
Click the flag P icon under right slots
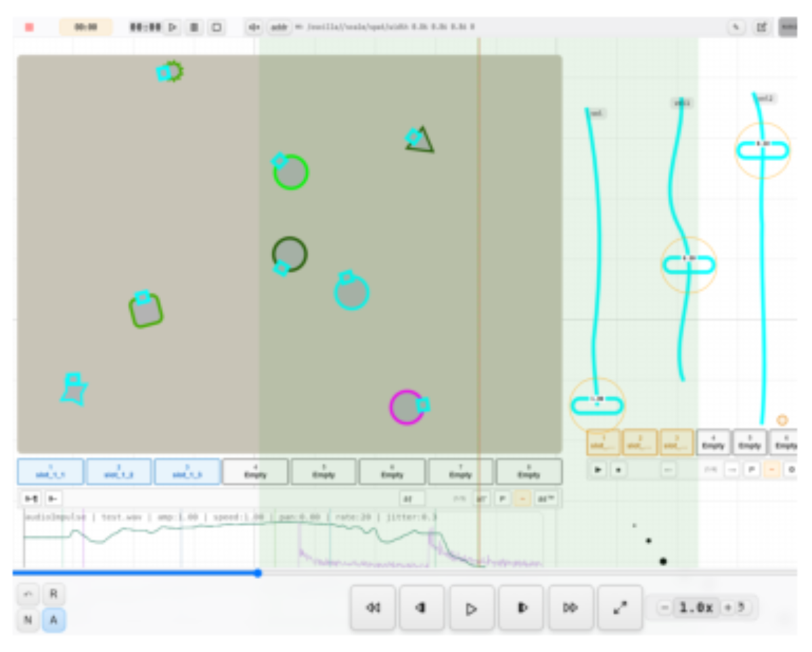pyautogui.click(x=751, y=469)
